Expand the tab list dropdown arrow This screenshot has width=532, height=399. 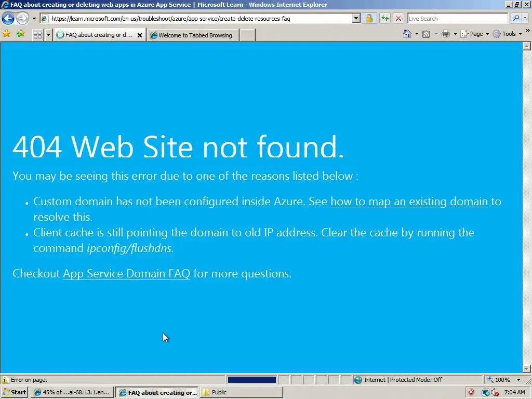[x=48, y=35]
